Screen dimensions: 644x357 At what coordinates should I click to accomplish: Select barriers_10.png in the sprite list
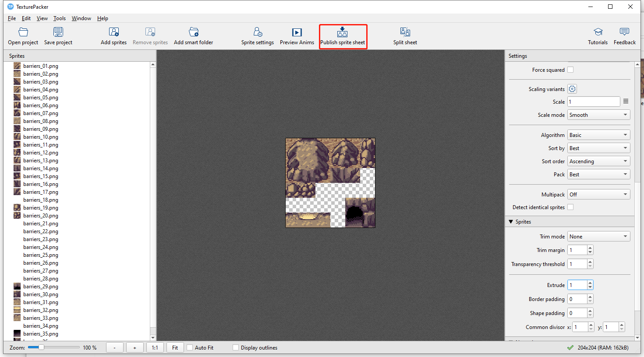pos(41,137)
